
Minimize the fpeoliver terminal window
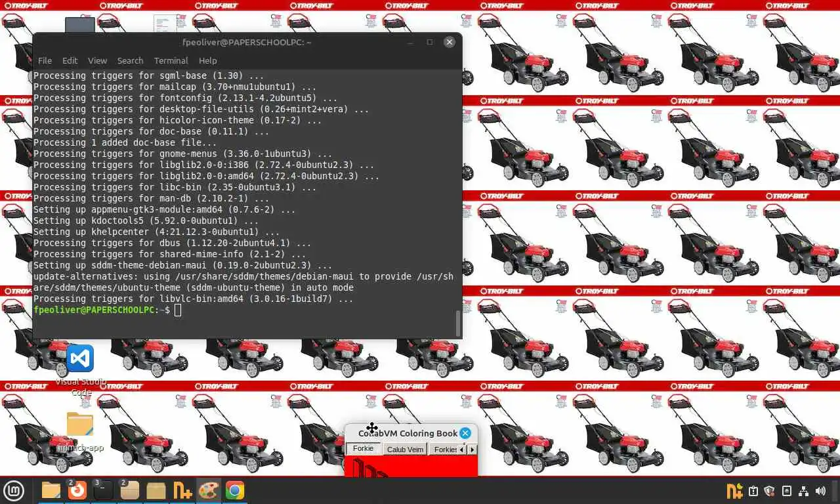(x=410, y=42)
